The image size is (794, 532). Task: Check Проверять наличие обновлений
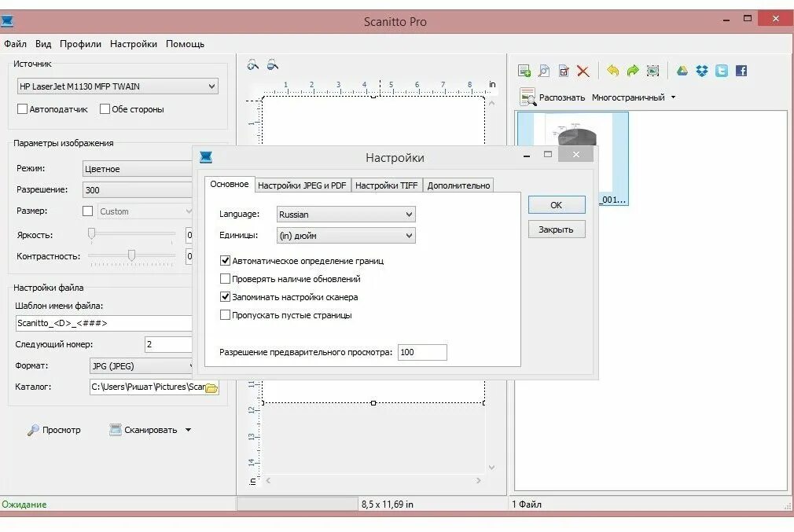(226, 279)
